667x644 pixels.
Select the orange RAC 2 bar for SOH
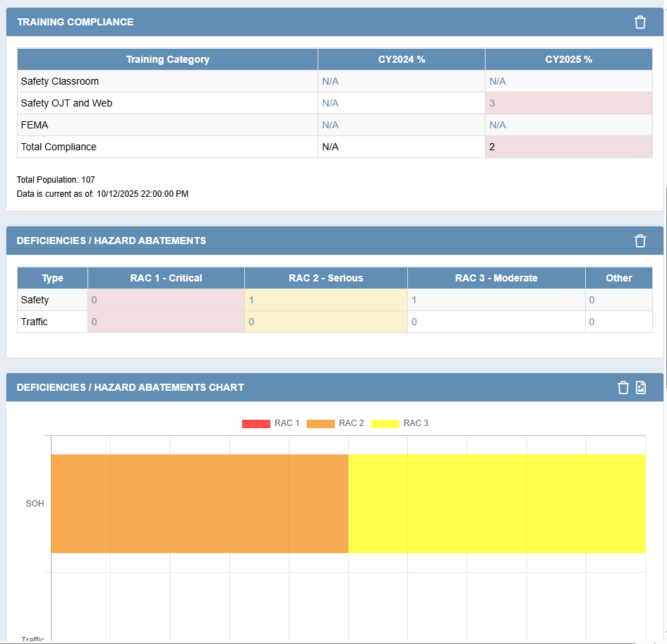[198, 504]
